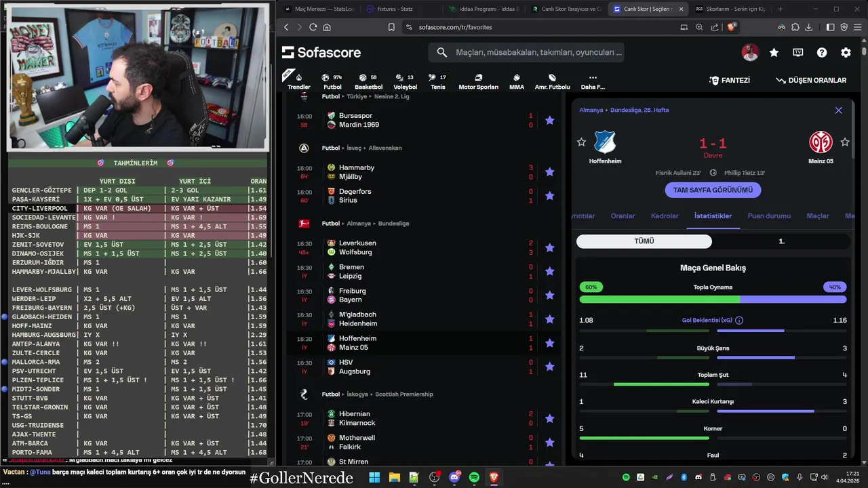Toggle favorite star for Hammarby–Mjällby
This screenshot has height=488, width=868.
pyautogui.click(x=550, y=172)
